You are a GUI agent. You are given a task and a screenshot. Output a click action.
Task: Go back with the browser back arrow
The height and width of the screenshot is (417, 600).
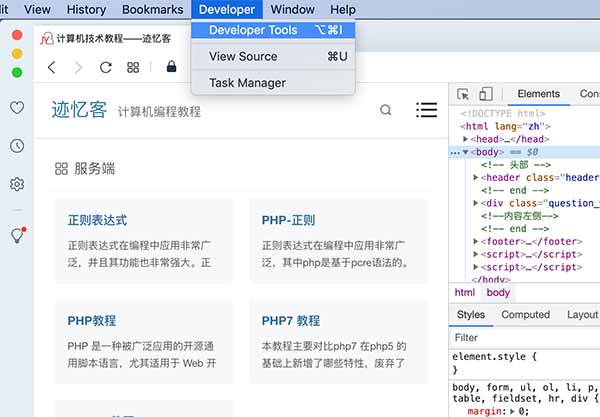(x=52, y=67)
